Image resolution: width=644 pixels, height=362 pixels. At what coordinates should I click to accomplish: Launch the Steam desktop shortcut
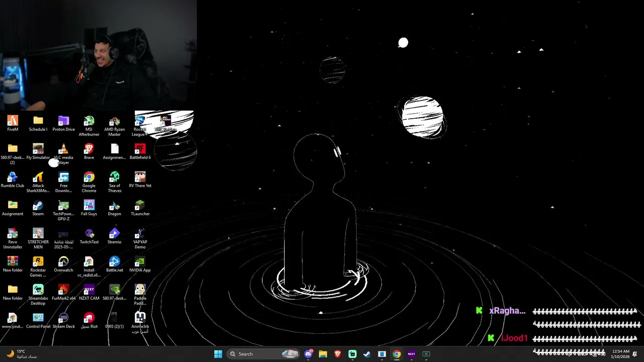(x=38, y=208)
